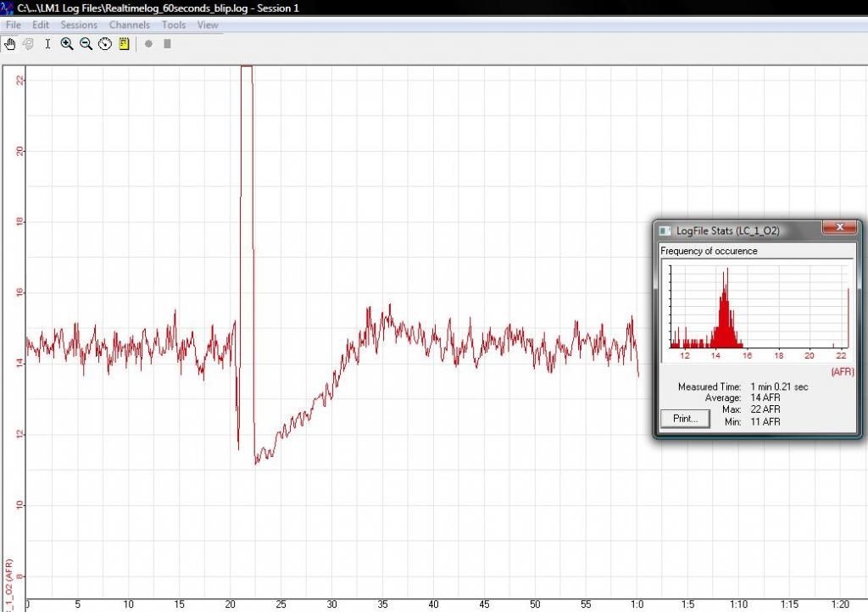Click the Print... button in LogFile Stats

[x=685, y=419]
